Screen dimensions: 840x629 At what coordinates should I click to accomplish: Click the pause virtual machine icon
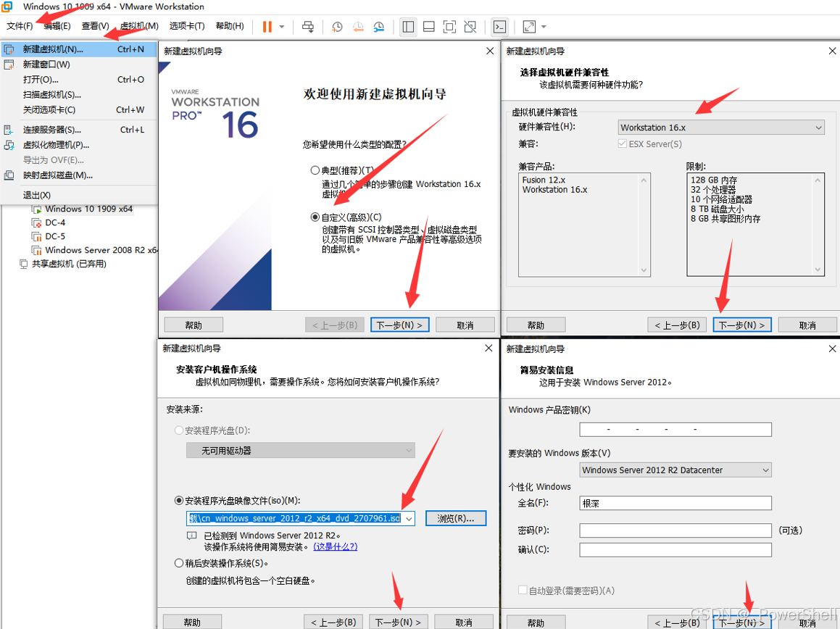[x=267, y=27]
